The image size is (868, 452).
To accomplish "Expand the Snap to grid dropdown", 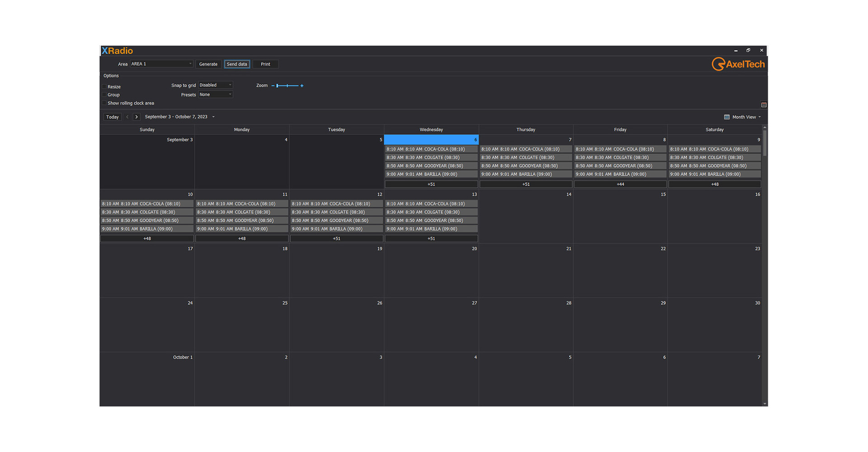I will coord(216,85).
